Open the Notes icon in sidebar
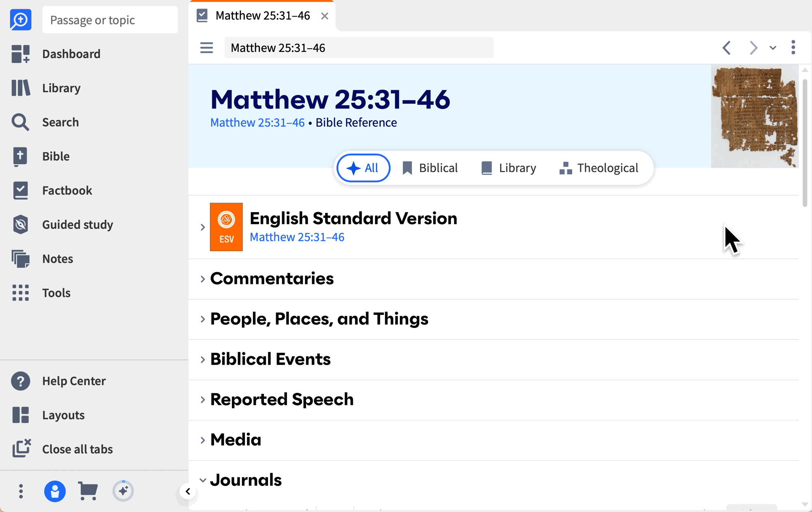 20,259
